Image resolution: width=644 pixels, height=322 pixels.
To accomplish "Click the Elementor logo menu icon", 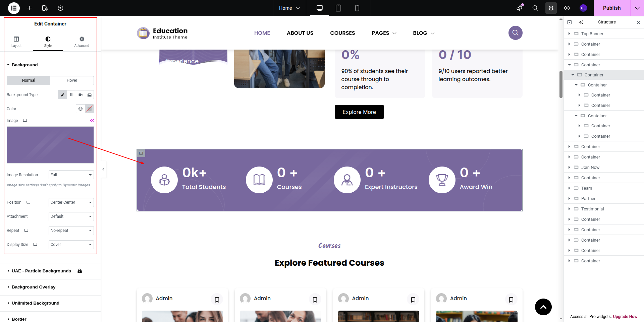I will click(x=14, y=8).
